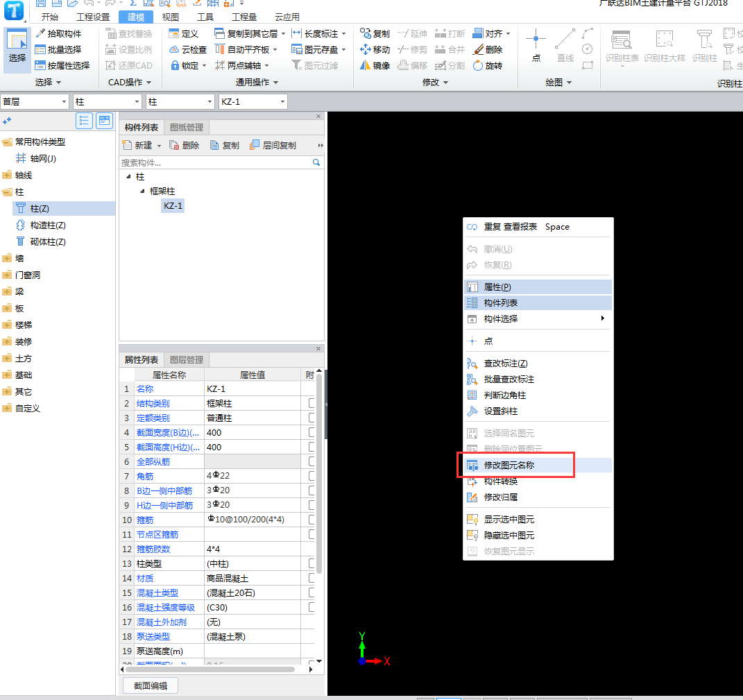Open the 工程量 ribbon tab
This screenshot has width=743, height=700.
click(x=244, y=17)
